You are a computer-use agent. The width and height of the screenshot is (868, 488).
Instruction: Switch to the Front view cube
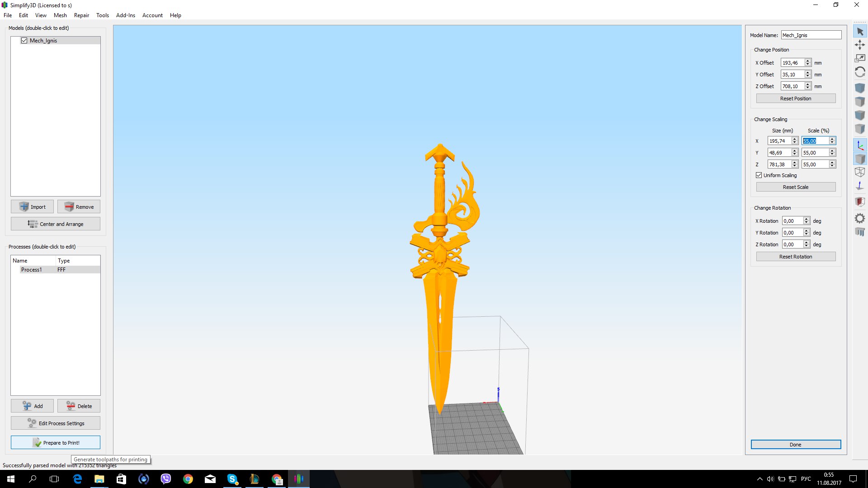click(x=860, y=115)
